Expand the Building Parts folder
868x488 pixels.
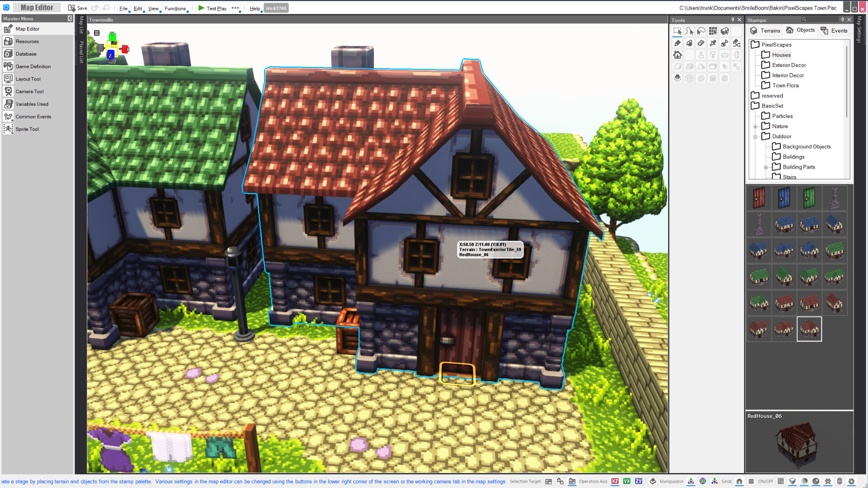(x=765, y=167)
